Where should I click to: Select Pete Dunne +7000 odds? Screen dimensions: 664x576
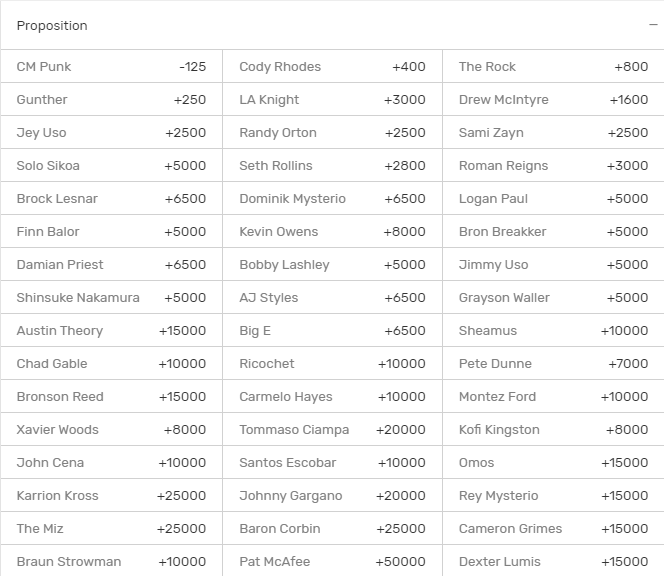click(553, 364)
